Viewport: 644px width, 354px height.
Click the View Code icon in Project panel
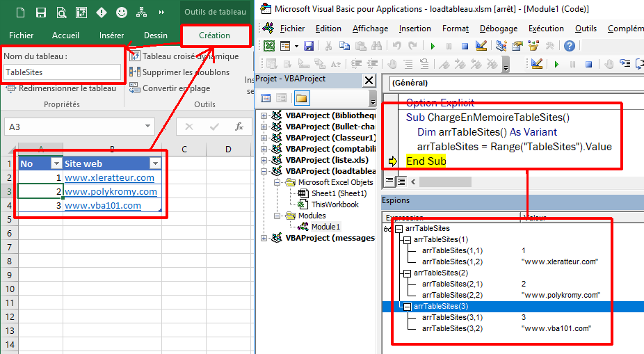pyautogui.click(x=266, y=98)
